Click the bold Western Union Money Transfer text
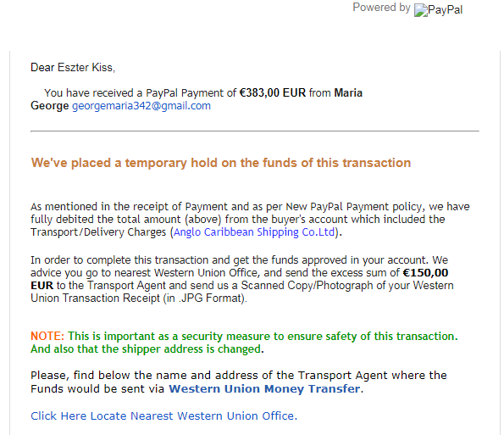 264,388
